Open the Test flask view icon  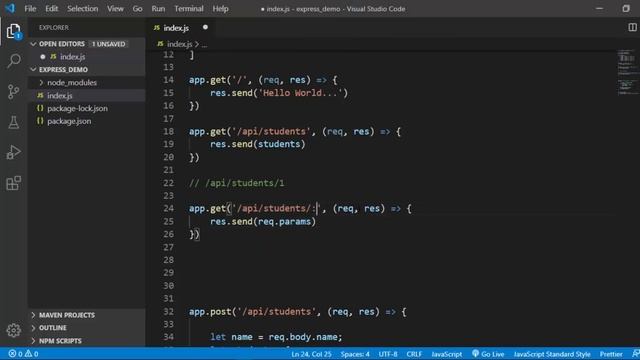coord(13,122)
